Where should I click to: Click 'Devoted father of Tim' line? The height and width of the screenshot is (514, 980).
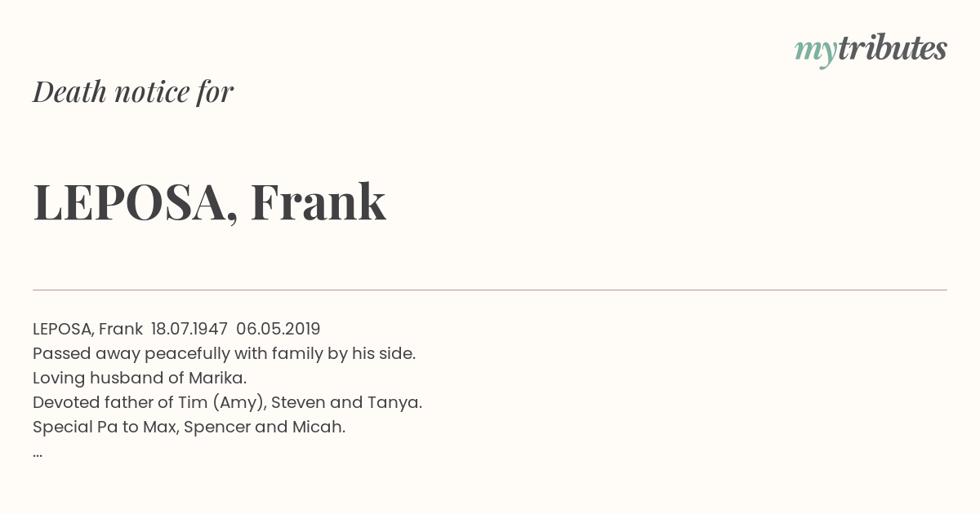tap(227, 402)
